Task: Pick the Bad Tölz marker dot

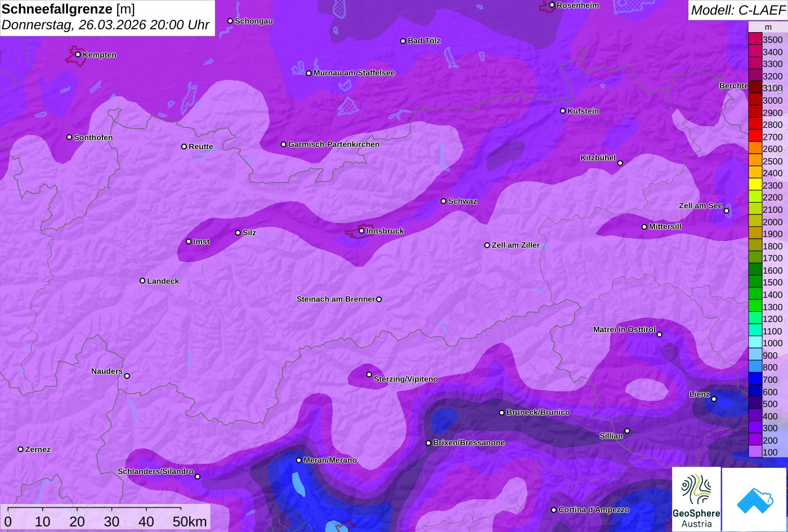Action: tap(403, 41)
